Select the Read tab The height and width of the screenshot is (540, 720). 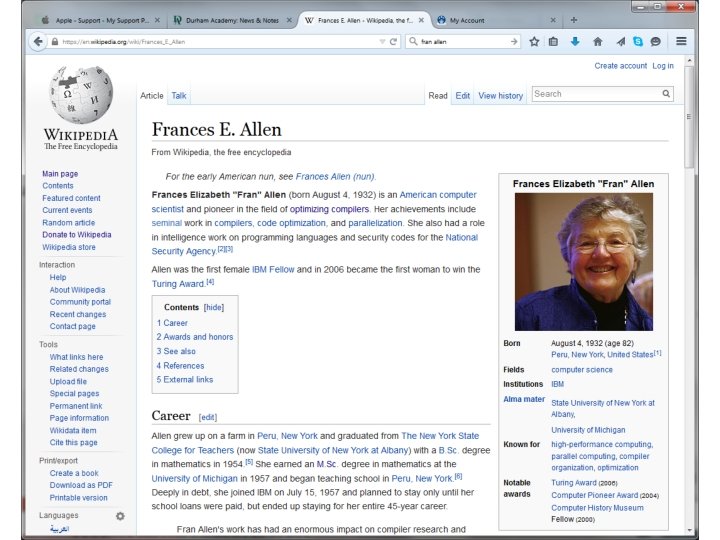pos(438,96)
